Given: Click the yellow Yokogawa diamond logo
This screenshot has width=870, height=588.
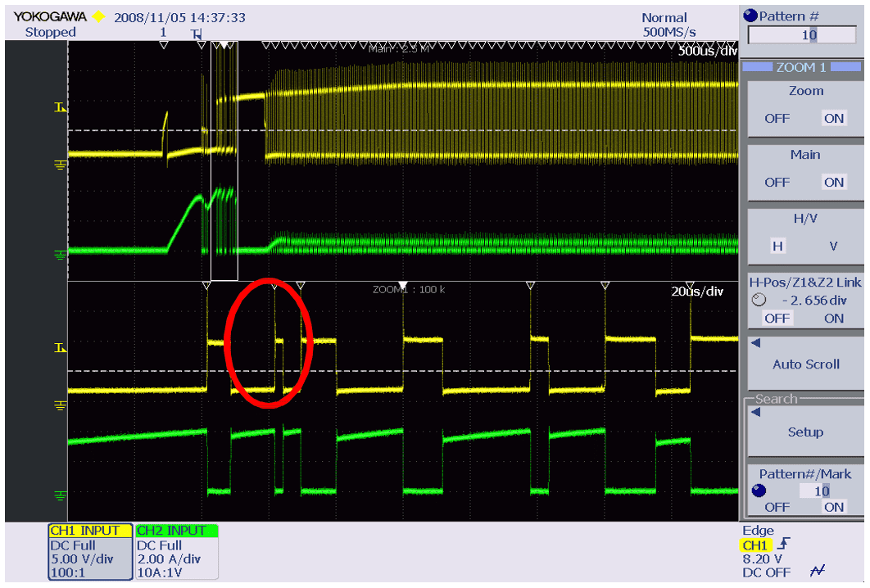Looking at the screenshot, I should pyautogui.click(x=98, y=17).
